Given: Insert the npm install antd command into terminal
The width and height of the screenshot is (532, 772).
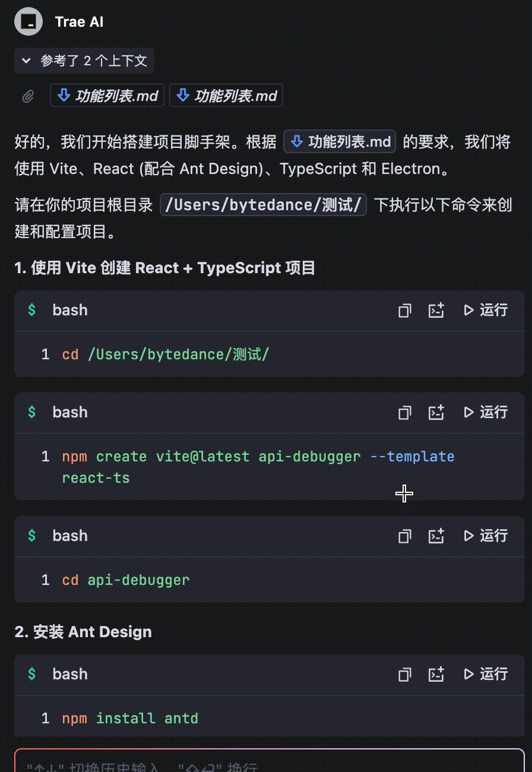Looking at the screenshot, I should pos(436,674).
